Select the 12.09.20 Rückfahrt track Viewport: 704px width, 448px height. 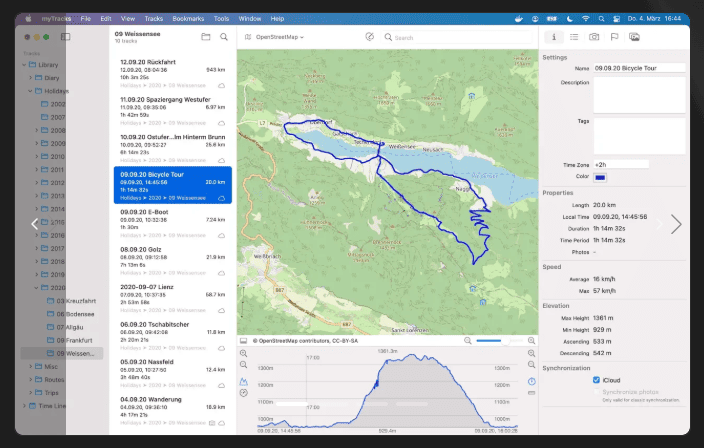click(x=173, y=73)
